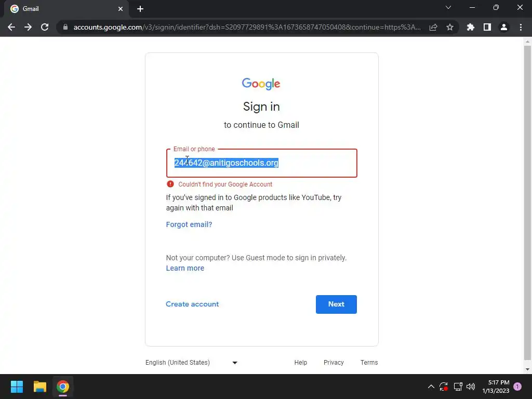View site information lock icon
The image size is (532, 399).
[x=65, y=27]
